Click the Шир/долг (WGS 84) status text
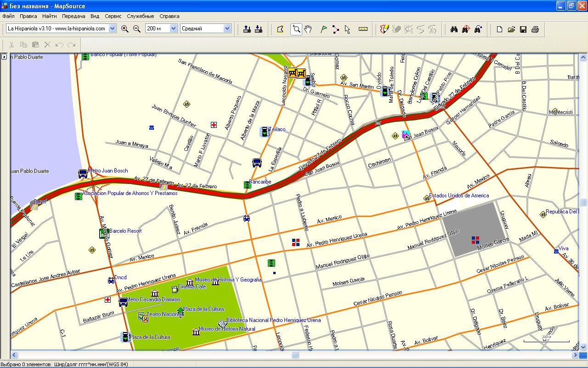 [x=91, y=364]
